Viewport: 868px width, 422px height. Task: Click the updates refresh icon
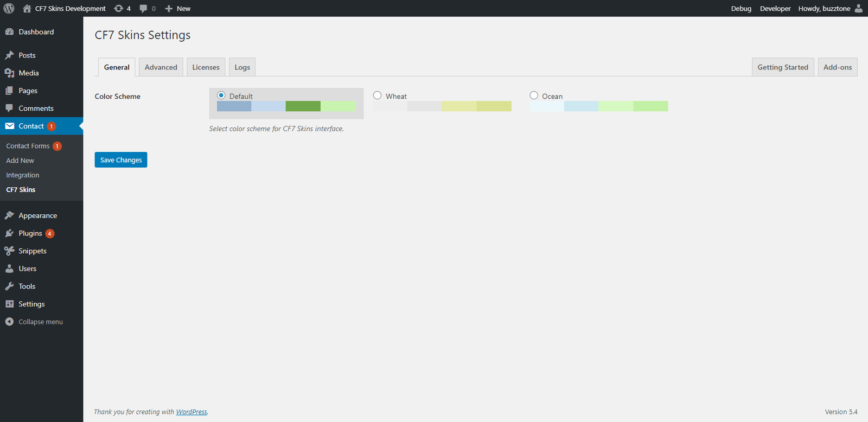(x=118, y=9)
